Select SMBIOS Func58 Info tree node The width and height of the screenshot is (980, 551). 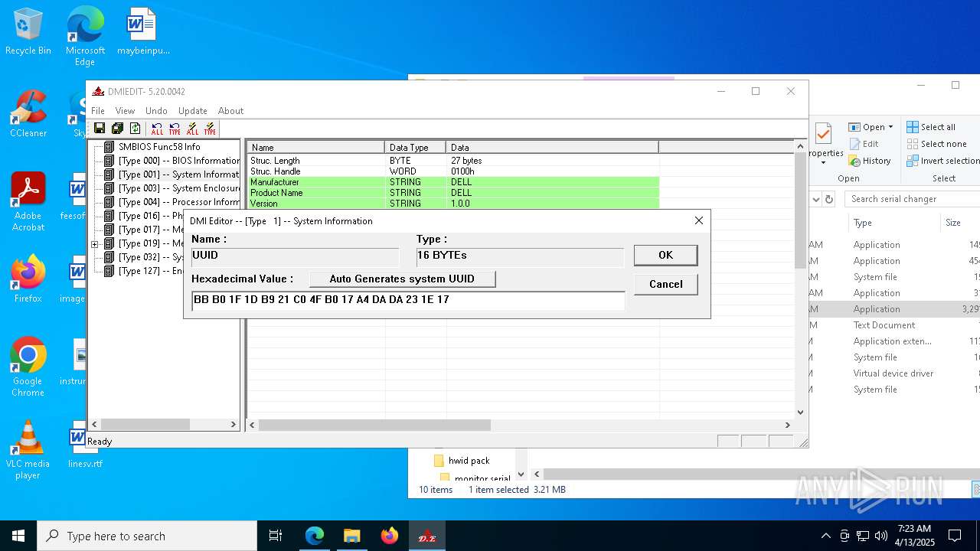[x=159, y=147]
